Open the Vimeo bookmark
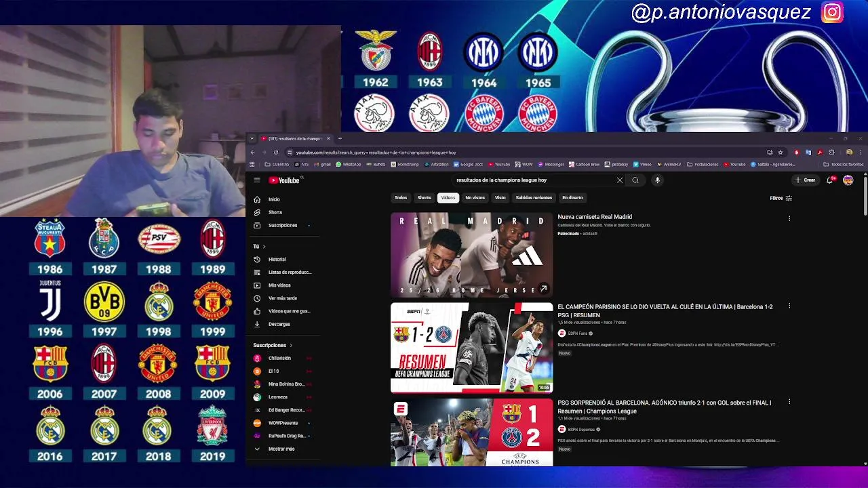The width and height of the screenshot is (868, 488). (x=643, y=164)
